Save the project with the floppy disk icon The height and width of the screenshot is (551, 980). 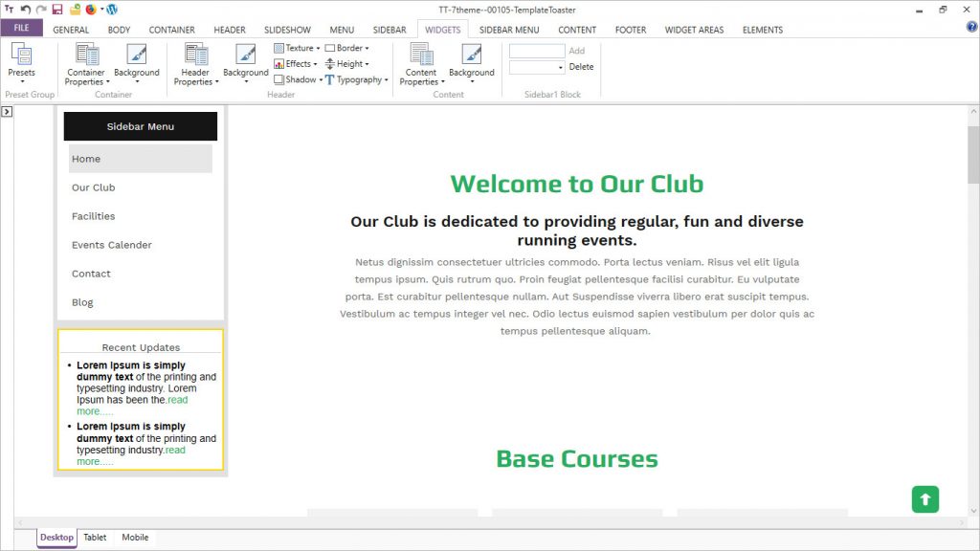tap(57, 10)
